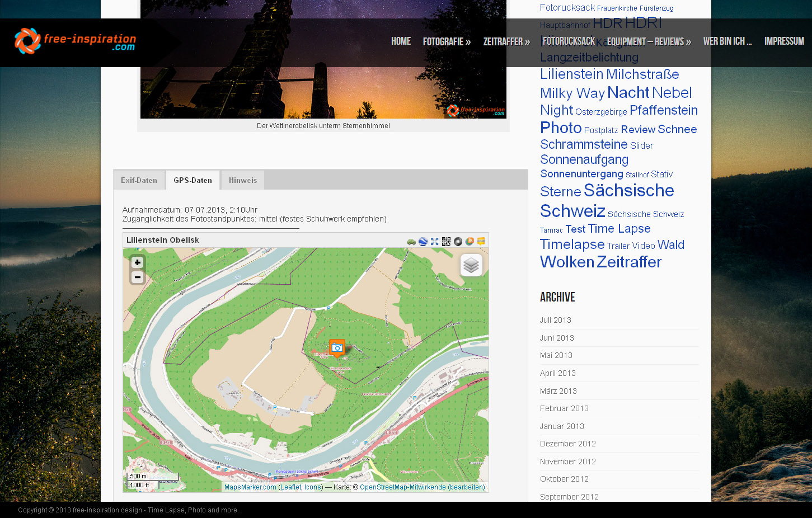
Task: Zoom out on the map
Action: point(138,277)
